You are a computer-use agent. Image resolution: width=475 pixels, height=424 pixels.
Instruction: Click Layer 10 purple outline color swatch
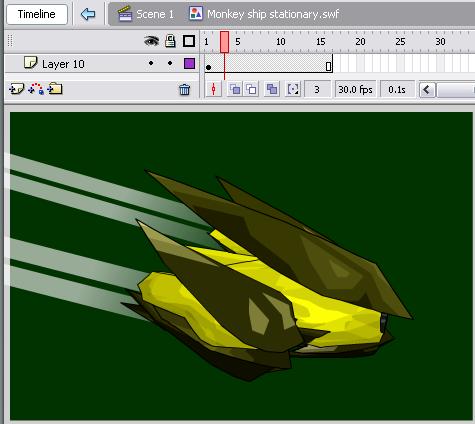pyautogui.click(x=189, y=63)
